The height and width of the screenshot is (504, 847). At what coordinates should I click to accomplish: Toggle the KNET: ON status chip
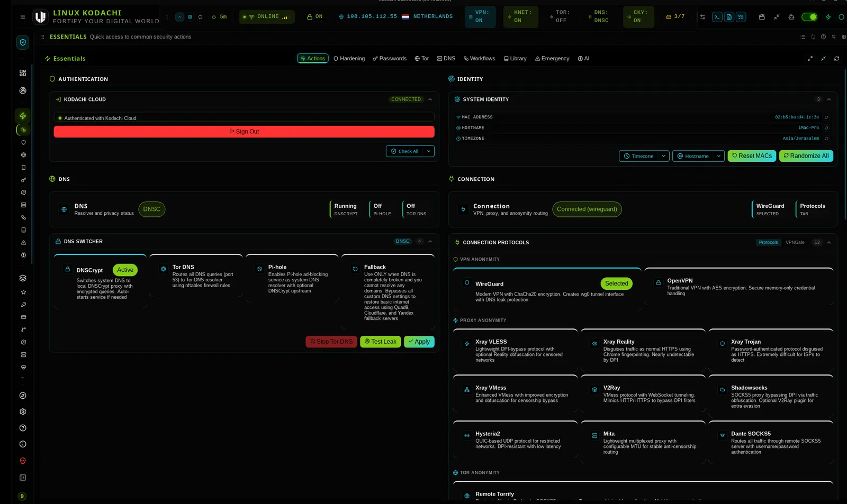coord(521,17)
